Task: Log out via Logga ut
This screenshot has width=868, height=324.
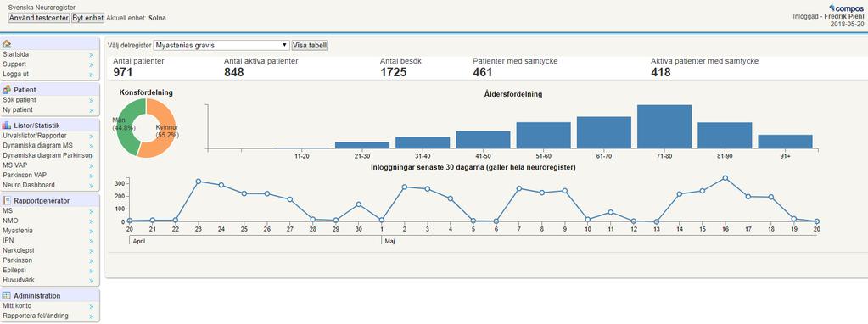Action: [16, 74]
